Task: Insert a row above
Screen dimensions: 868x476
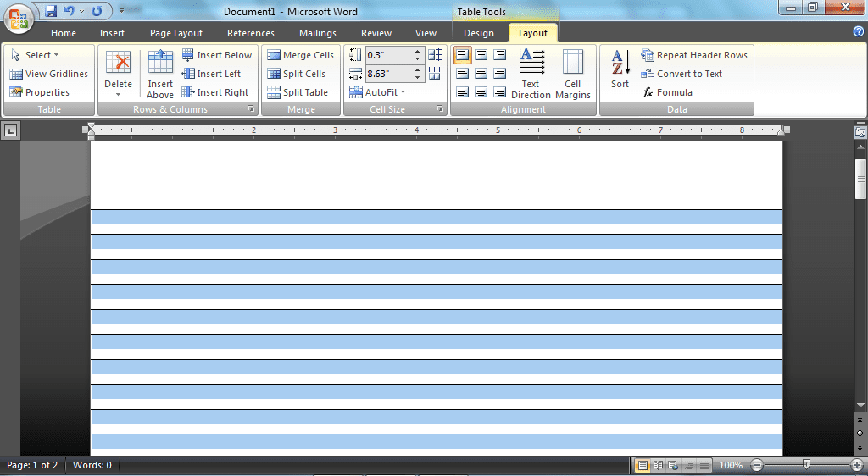Action: point(160,74)
